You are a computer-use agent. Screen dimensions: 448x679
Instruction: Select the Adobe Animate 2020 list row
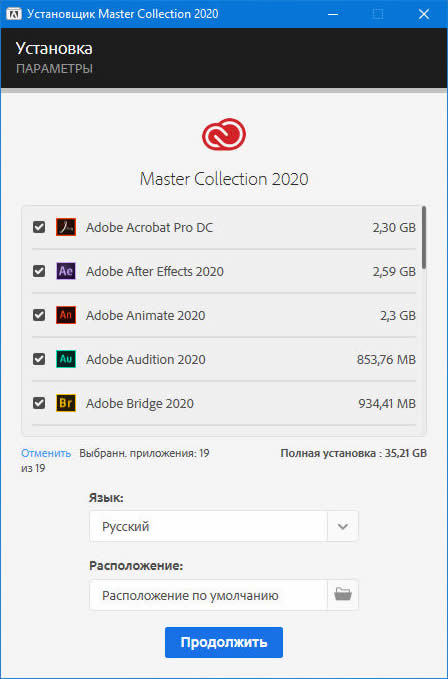tap(224, 315)
